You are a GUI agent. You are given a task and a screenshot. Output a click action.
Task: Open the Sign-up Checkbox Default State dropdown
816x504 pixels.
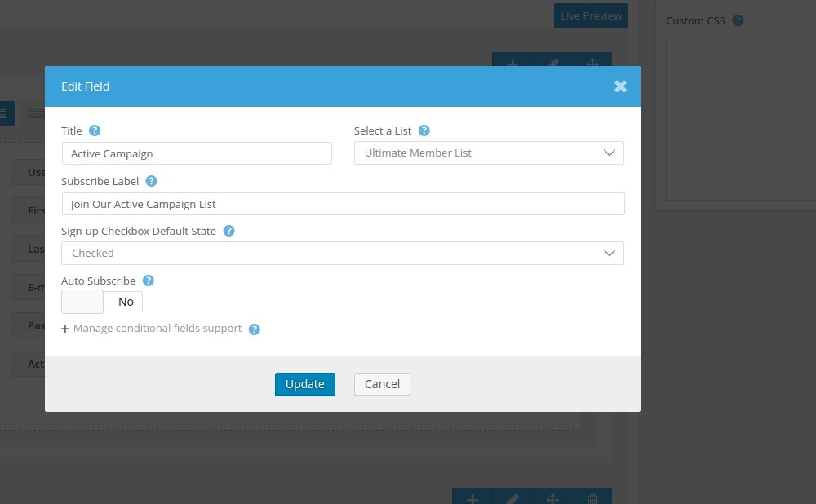pos(343,254)
